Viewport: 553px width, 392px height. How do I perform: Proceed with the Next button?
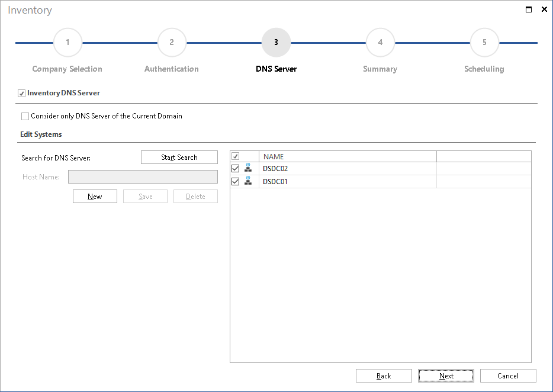[x=446, y=376]
